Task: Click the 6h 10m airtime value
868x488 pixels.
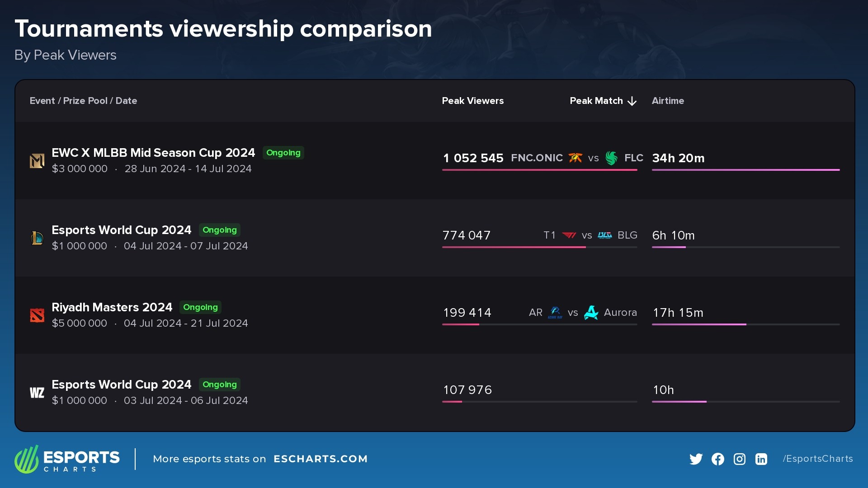Action: point(673,235)
